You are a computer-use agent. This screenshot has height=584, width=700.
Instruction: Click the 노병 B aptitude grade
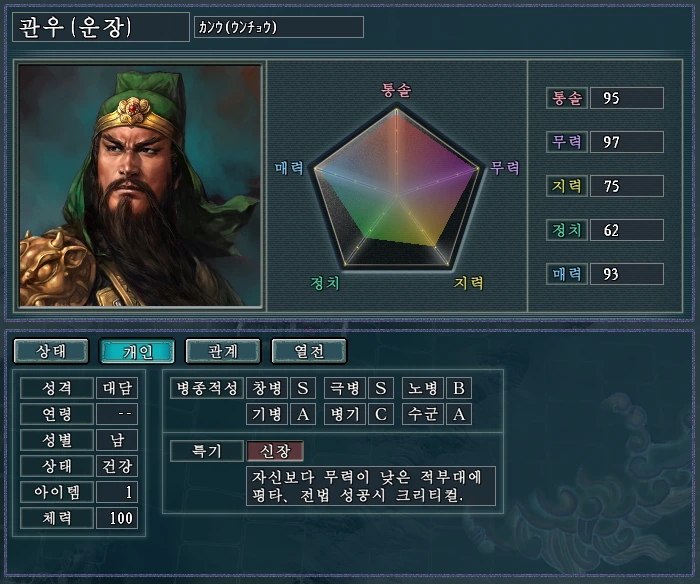pos(459,388)
